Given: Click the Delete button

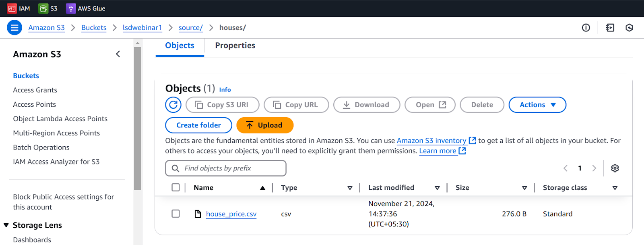Looking at the screenshot, I should 482,105.
